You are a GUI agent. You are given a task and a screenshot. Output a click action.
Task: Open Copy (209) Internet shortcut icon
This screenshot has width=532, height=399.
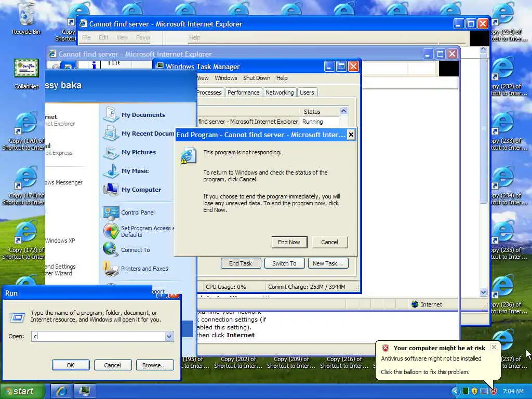click(291, 362)
